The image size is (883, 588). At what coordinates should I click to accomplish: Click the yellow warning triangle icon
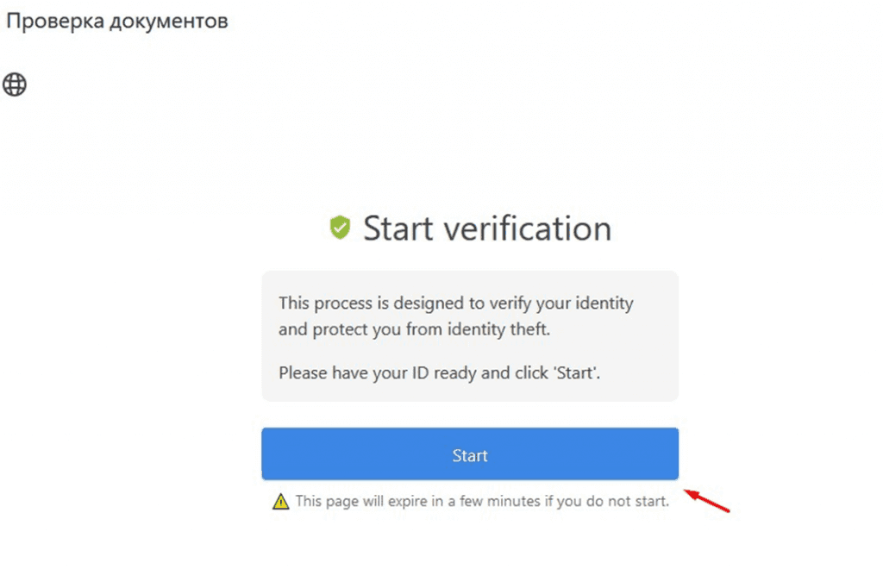pos(280,501)
